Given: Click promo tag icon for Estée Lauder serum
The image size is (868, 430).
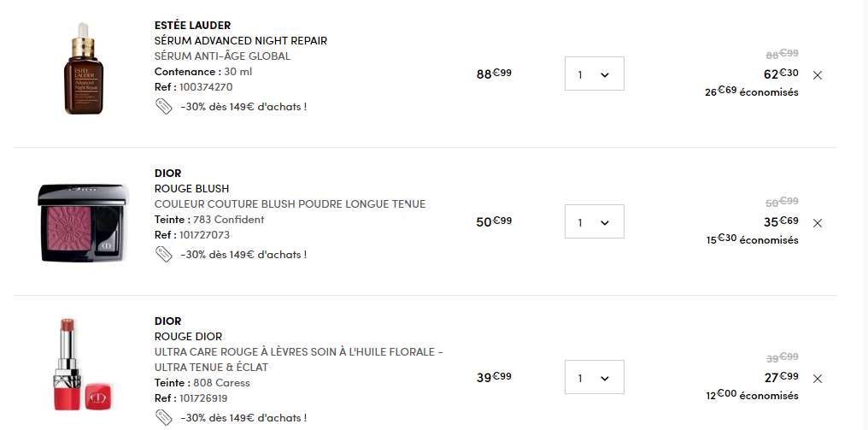Looking at the screenshot, I should click(x=163, y=106).
